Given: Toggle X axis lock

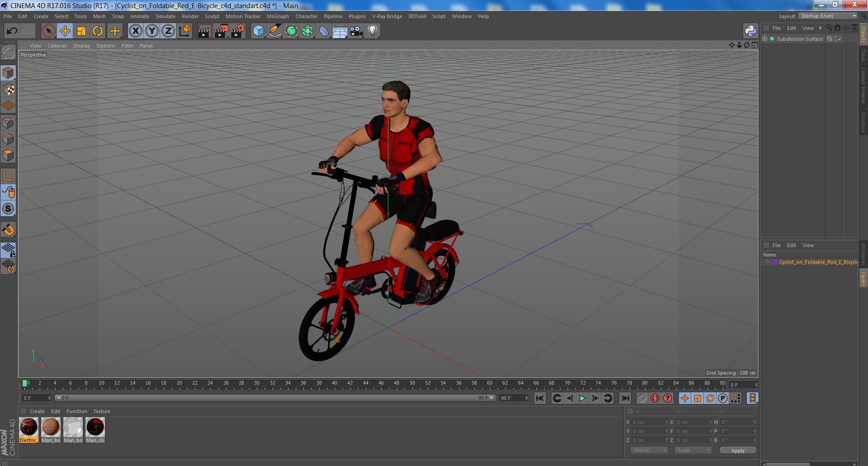Looking at the screenshot, I should 135,31.
